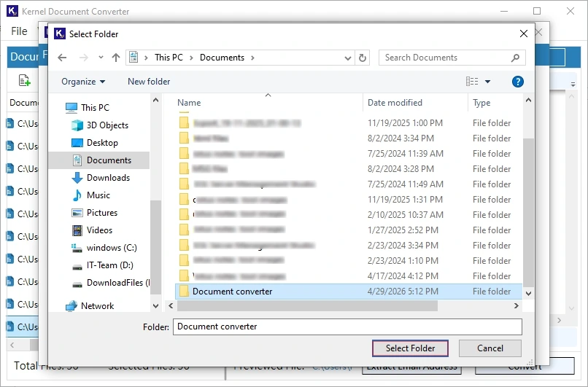Select folder dated 7/25/2024 11:39 AM
This screenshot has height=387, width=588.
click(349, 154)
